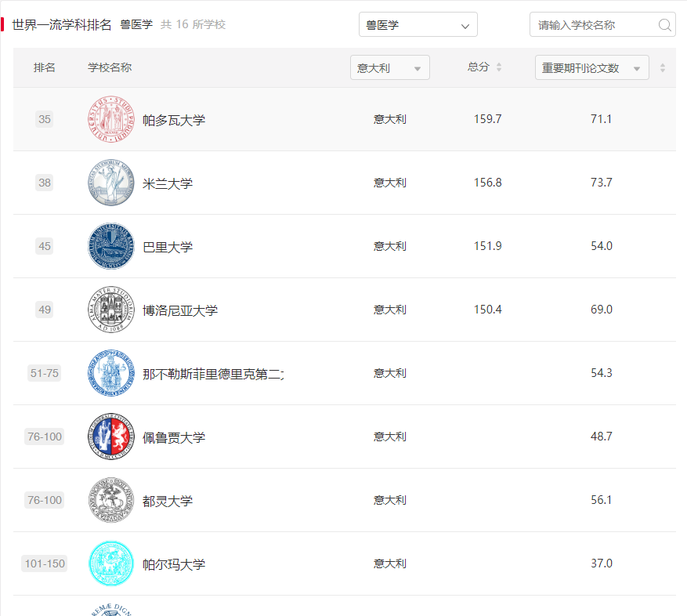Click the University of Parma logo

tap(111, 563)
